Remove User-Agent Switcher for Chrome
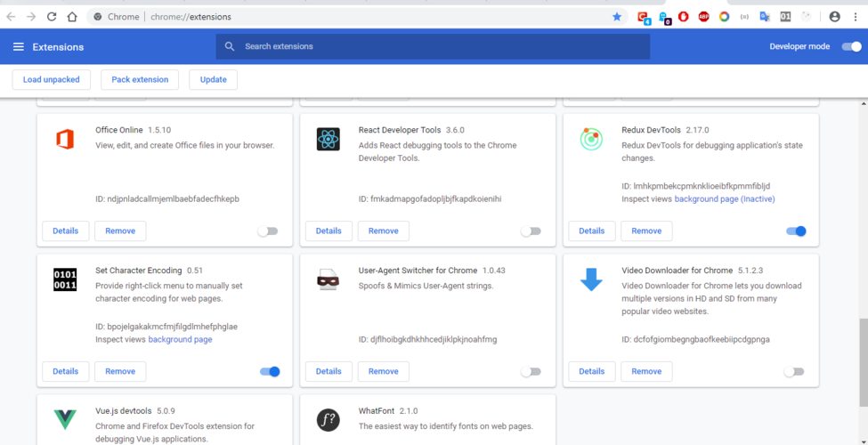Viewport: 868px width, 445px height. (x=384, y=371)
